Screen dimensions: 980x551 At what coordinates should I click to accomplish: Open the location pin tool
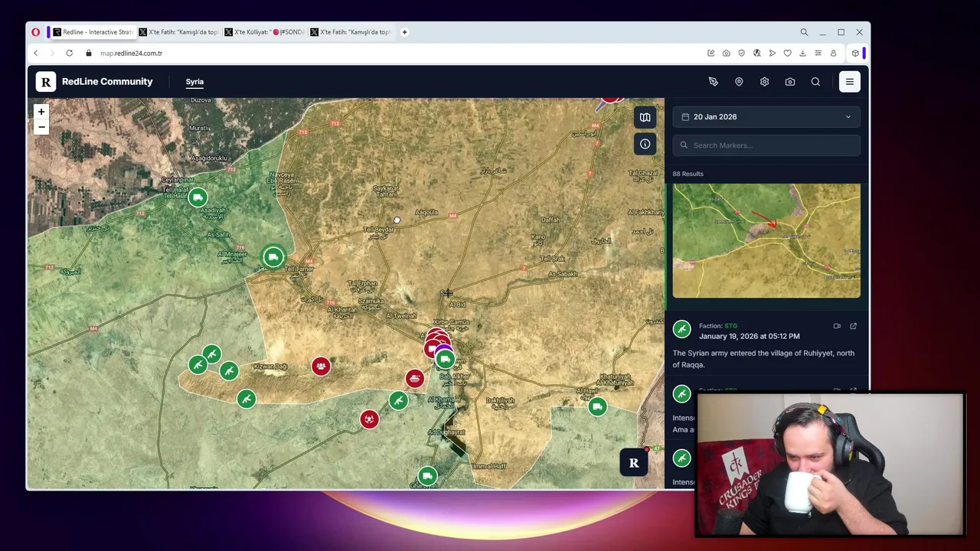click(739, 82)
